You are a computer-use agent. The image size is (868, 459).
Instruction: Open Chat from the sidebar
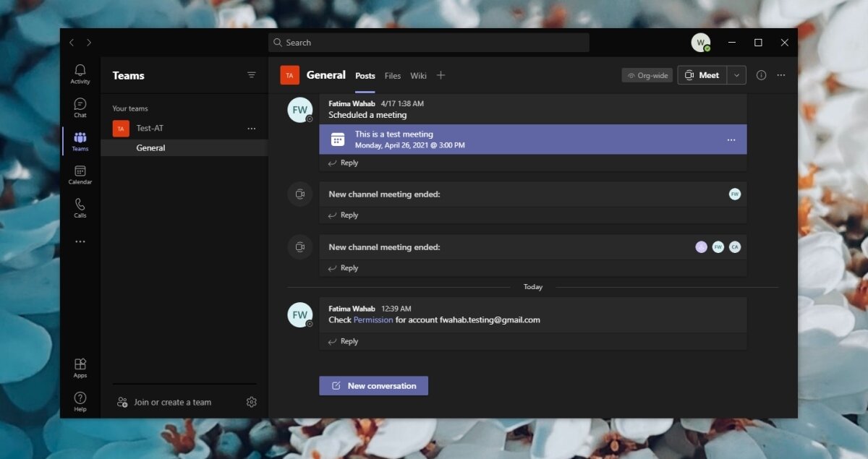point(80,108)
